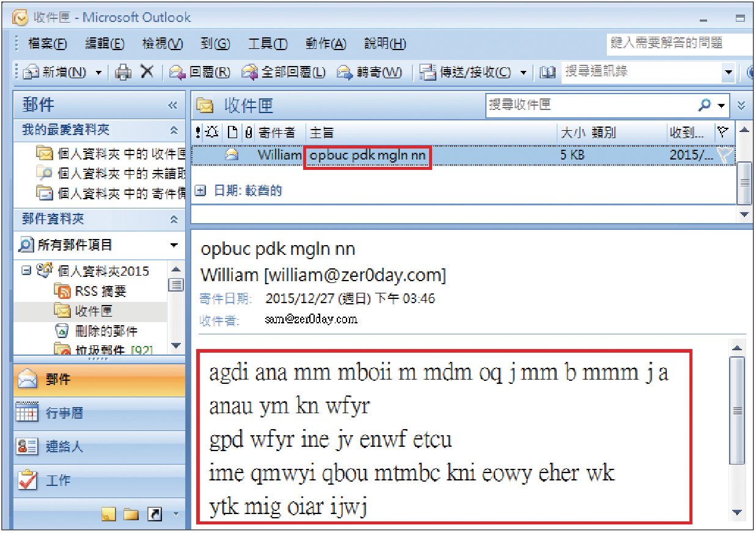This screenshot has width=756, height=533.
Task: Click the folder list icon at pane bottom
Action: point(131,515)
